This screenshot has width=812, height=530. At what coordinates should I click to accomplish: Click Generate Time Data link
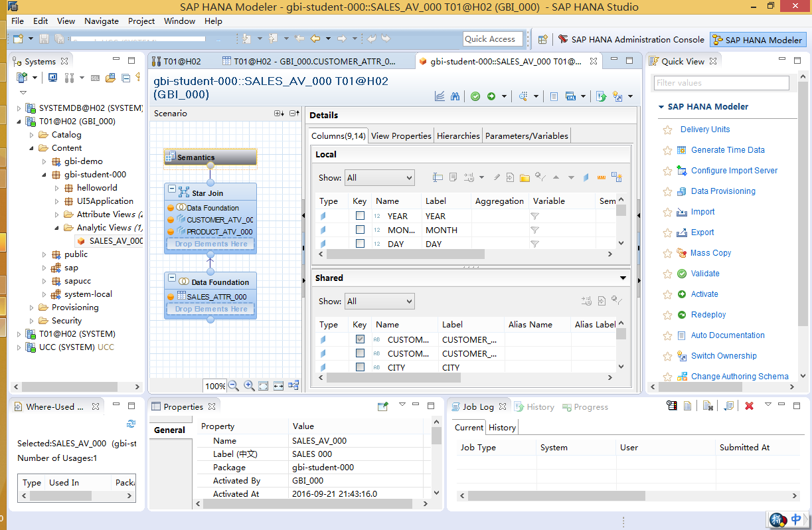(x=728, y=150)
